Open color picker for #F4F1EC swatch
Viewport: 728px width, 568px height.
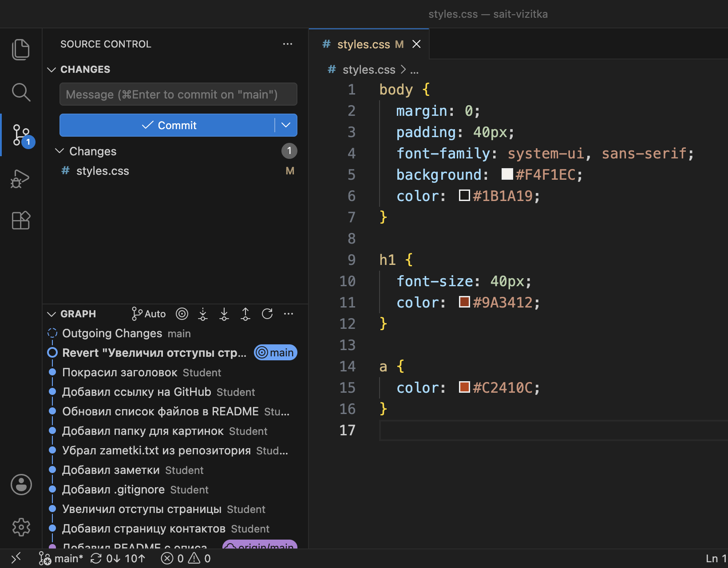point(507,174)
